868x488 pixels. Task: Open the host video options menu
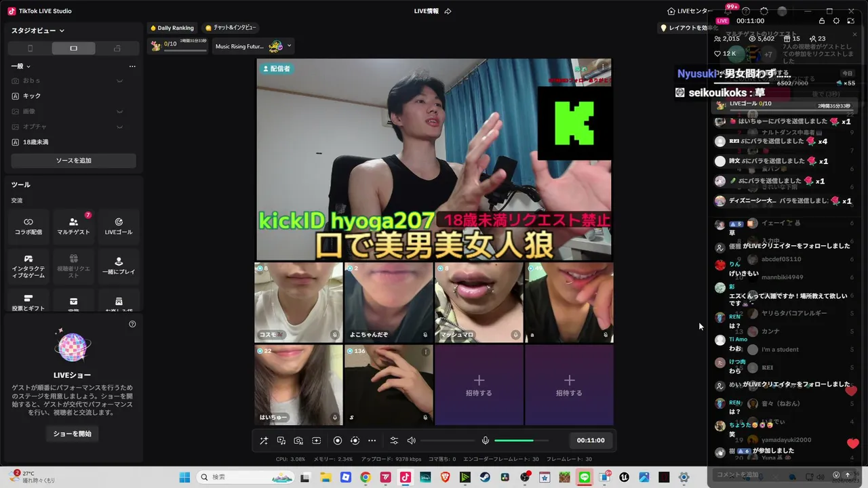(x=603, y=67)
